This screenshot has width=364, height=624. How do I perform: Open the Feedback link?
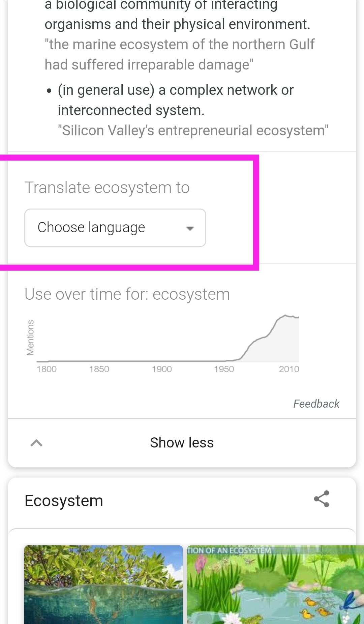pyautogui.click(x=316, y=404)
